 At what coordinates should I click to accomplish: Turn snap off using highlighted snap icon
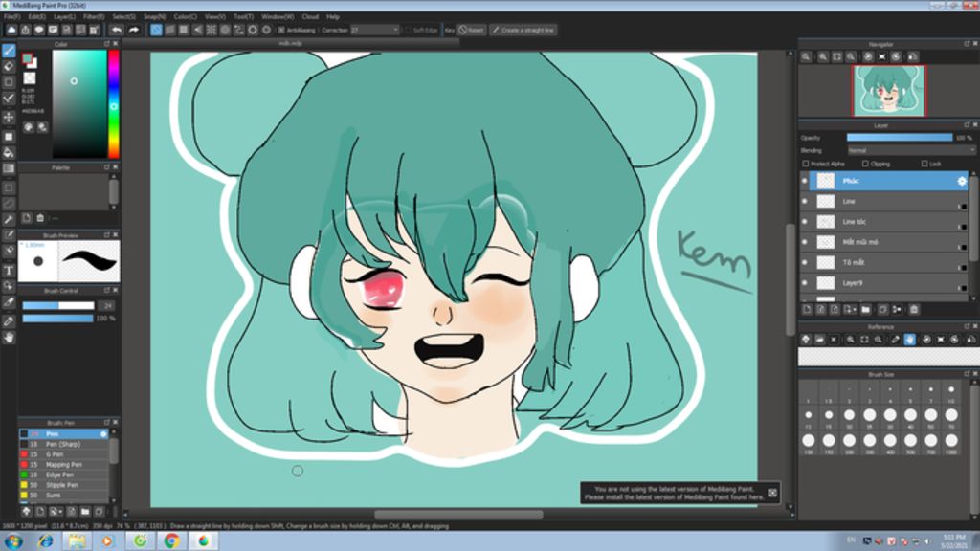coord(156,30)
